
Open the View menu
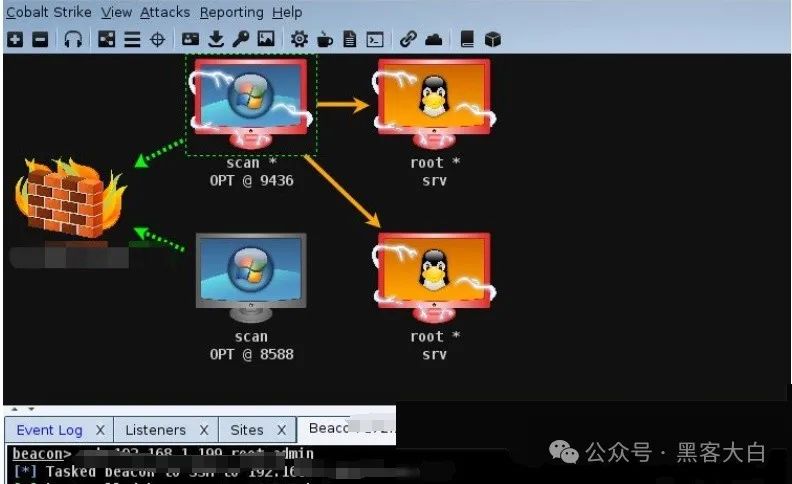[116, 12]
